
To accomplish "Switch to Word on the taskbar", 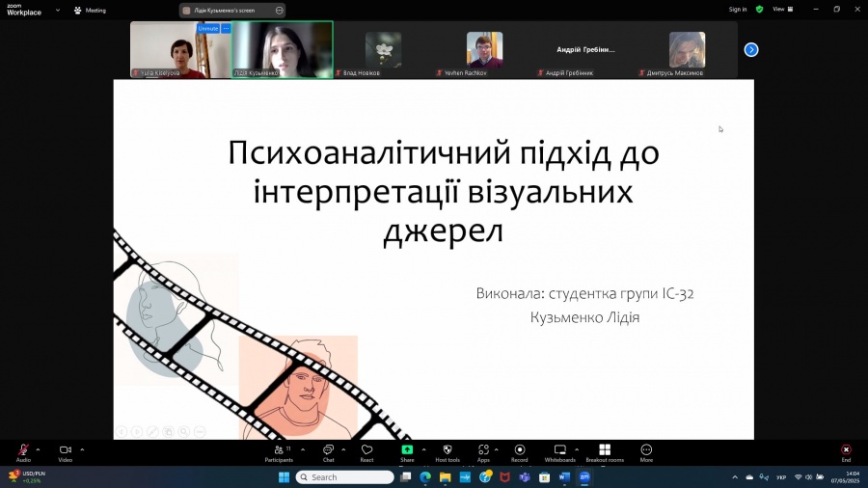I will (564, 477).
